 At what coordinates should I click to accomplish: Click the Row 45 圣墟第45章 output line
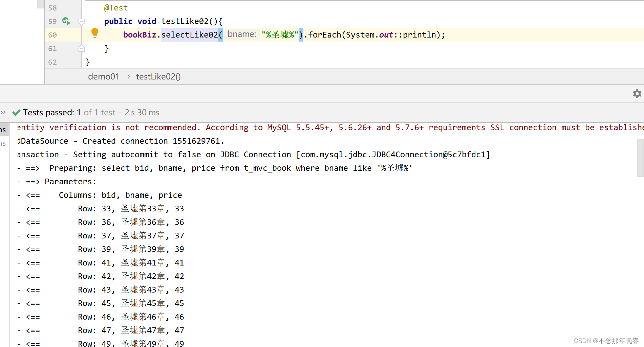(101, 303)
